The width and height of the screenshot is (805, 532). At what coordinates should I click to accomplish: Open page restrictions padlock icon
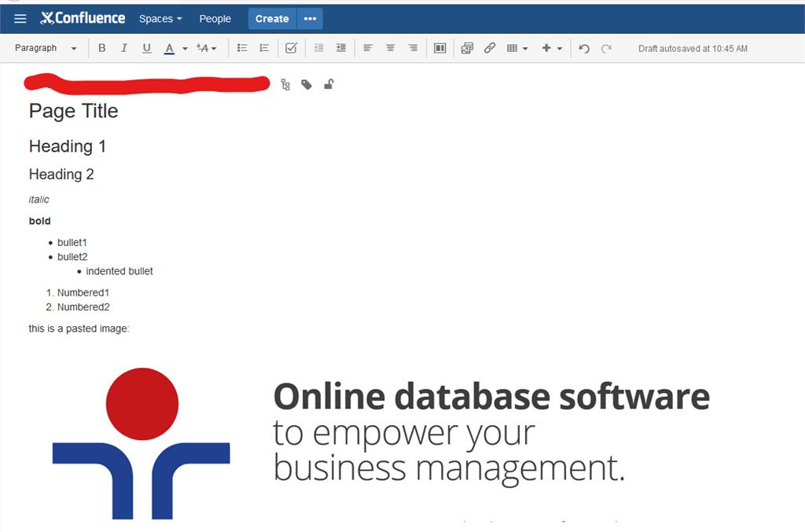point(329,85)
